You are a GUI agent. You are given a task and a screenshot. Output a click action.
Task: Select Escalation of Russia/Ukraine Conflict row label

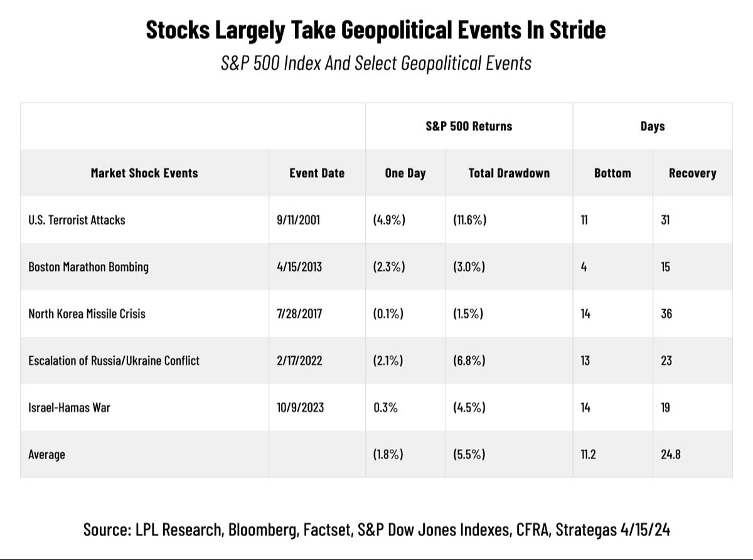[x=114, y=361]
